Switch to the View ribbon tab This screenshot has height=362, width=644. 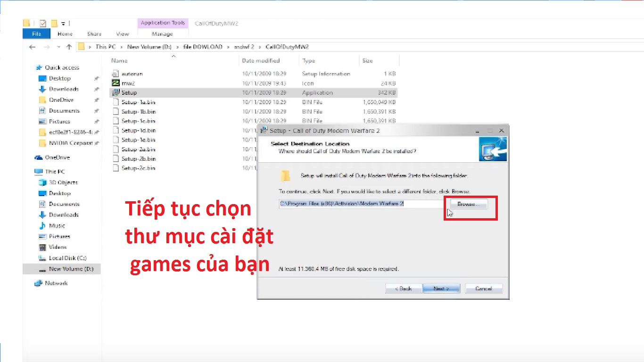122,33
